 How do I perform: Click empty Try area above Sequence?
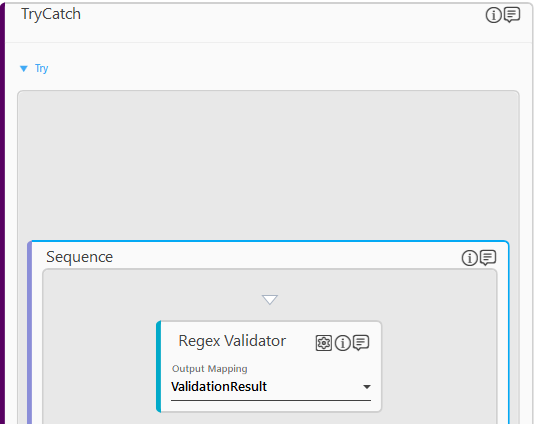coord(268,165)
